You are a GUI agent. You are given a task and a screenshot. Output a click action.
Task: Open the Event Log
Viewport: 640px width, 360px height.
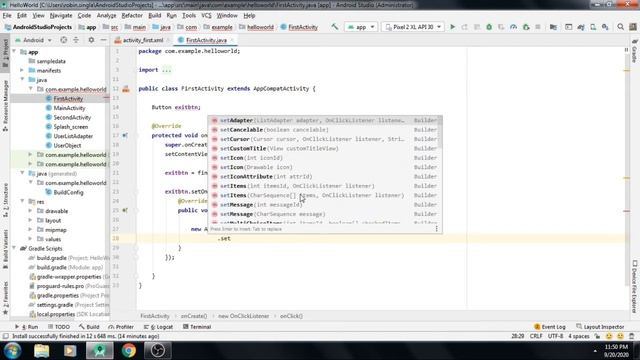(x=549, y=327)
